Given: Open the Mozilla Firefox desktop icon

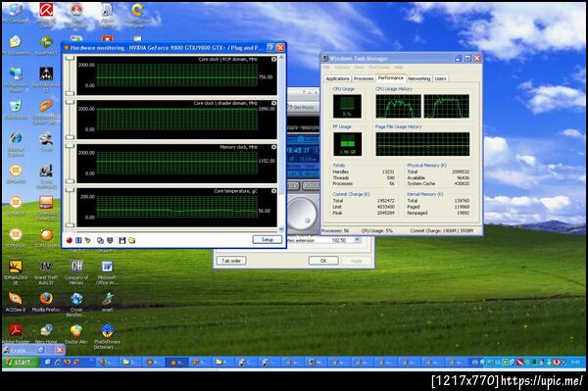Looking at the screenshot, I should 46,302.
